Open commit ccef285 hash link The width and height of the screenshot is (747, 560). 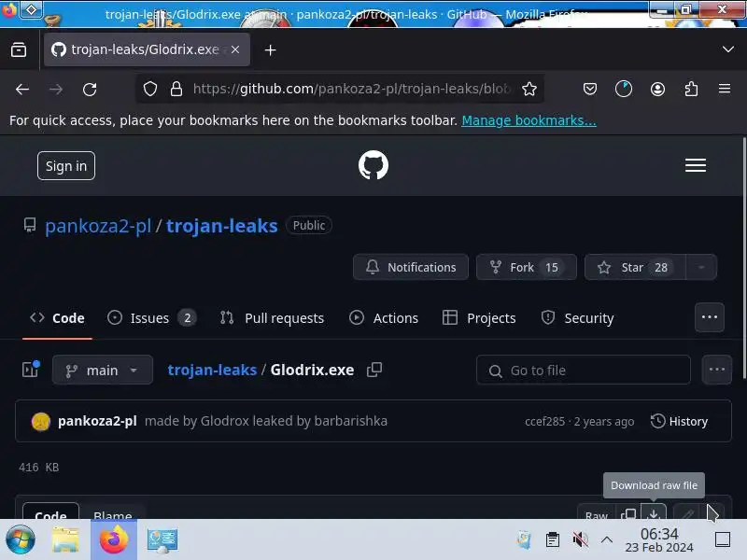point(544,422)
